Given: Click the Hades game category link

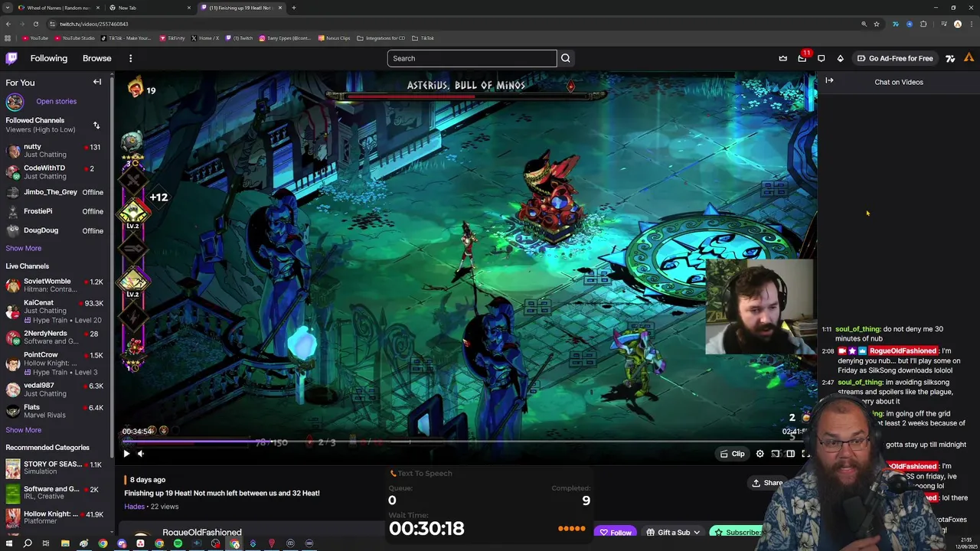Looking at the screenshot, I should pos(134,507).
